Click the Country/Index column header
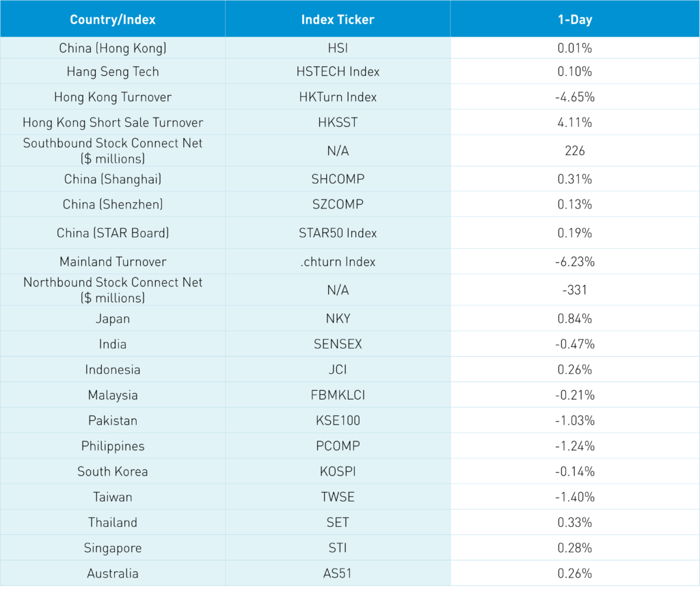This screenshot has height=589, width=700. pos(113,19)
